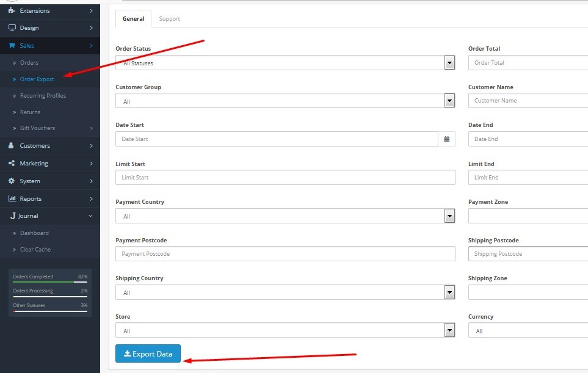Switch to the General tab
This screenshot has width=588, height=373.
[x=133, y=19]
